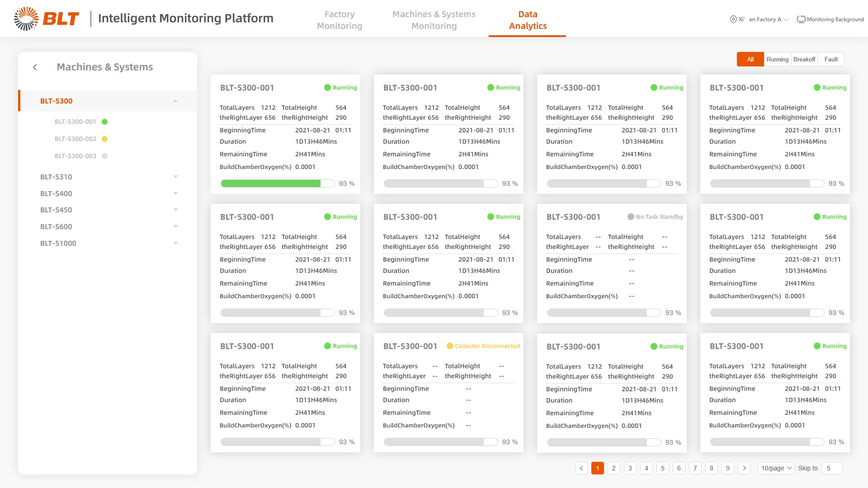
Task: Select BLT-S300-003 in machine tree
Action: [x=75, y=156]
